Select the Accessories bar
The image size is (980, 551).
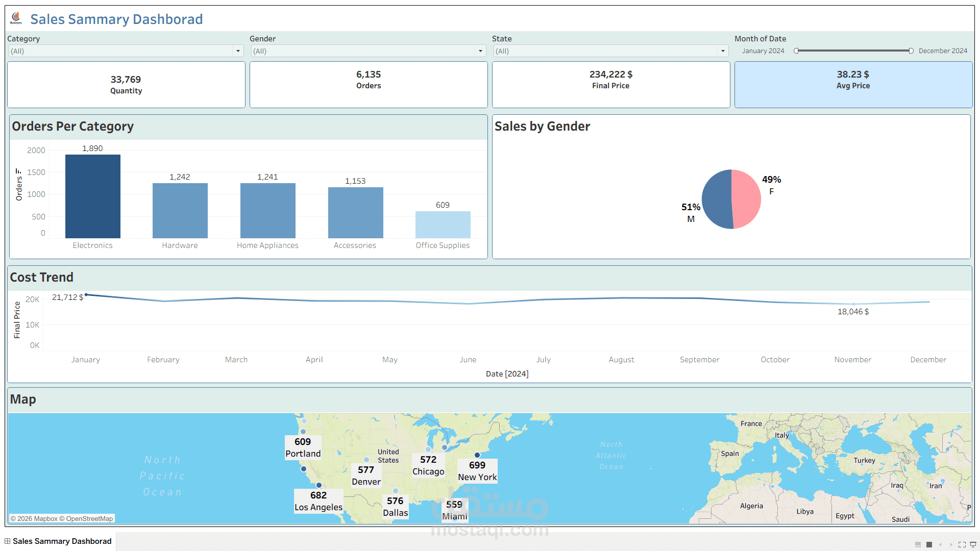[356, 213]
